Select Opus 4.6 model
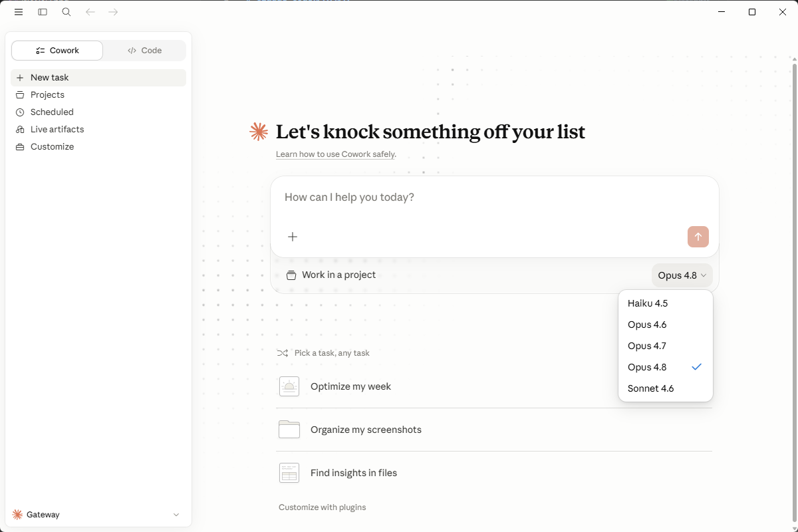The height and width of the screenshot is (532, 798). (x=666, y=325)
